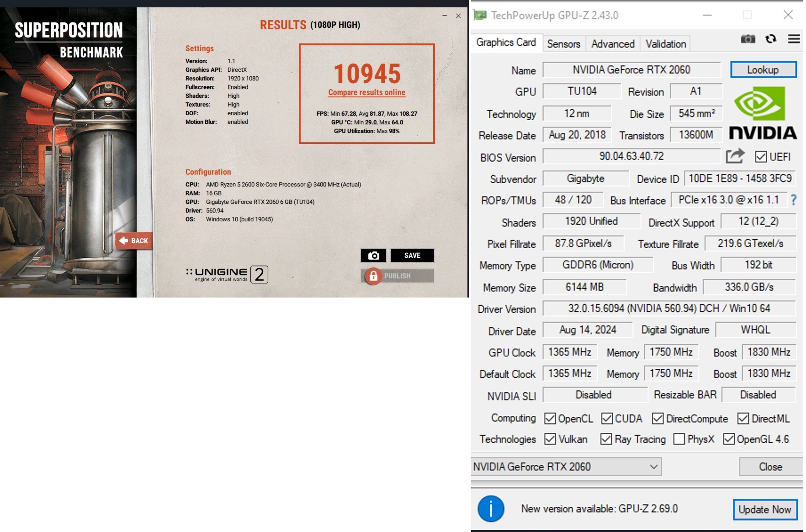The image size is (806, 532).
Task: Click the Pixel Fillrate field 87.8 GPixel/s
Action: point(583,244)
